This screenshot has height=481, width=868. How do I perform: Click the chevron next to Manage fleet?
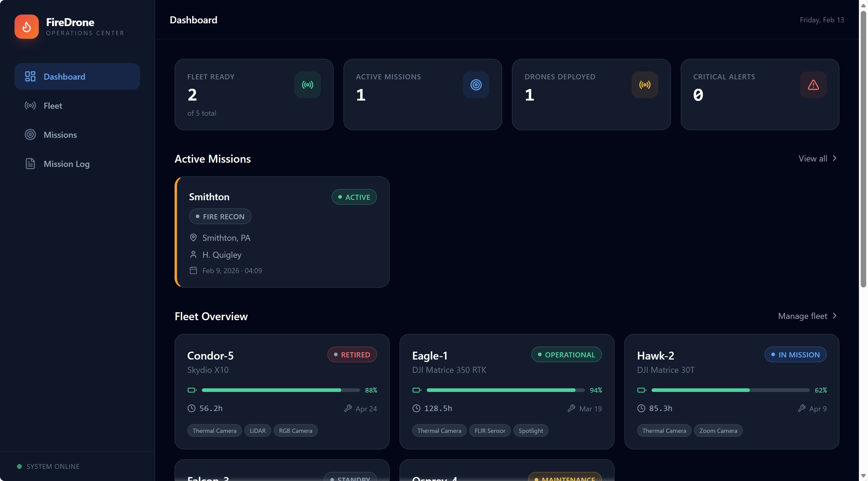click(834, 316)
